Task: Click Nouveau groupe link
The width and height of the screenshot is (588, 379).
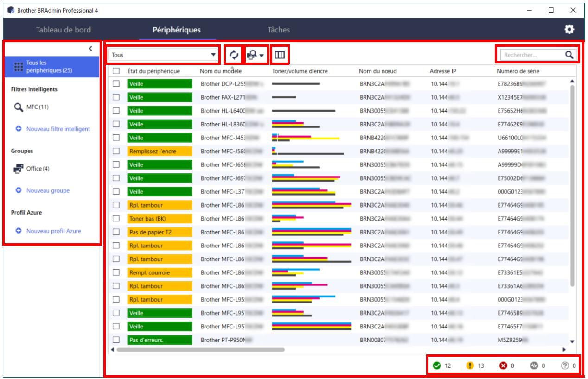Action: pyautogui.click(x=48, y=190)
